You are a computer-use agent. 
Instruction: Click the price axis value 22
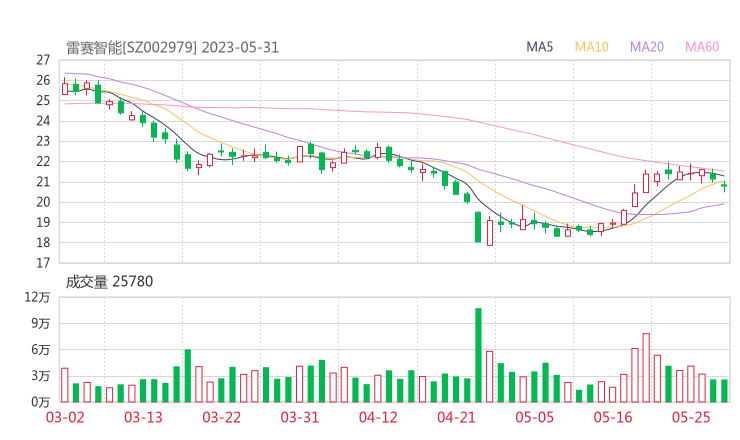43,161
